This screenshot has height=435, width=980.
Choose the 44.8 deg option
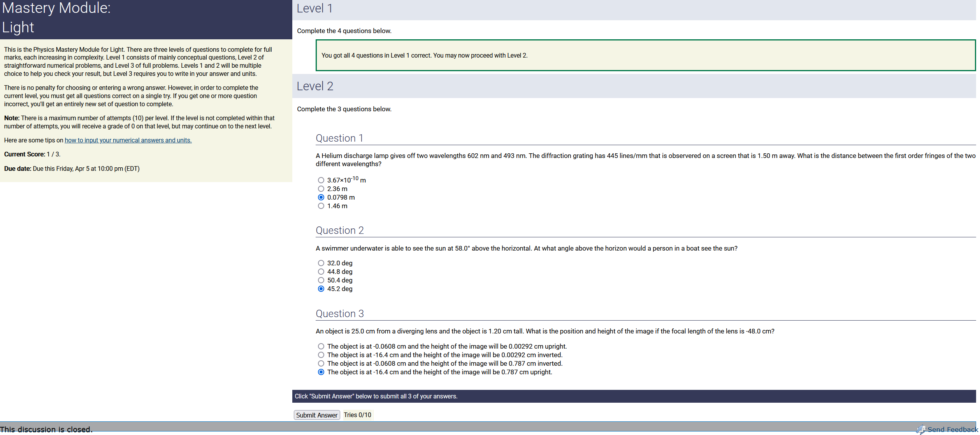tap(321, 272)
